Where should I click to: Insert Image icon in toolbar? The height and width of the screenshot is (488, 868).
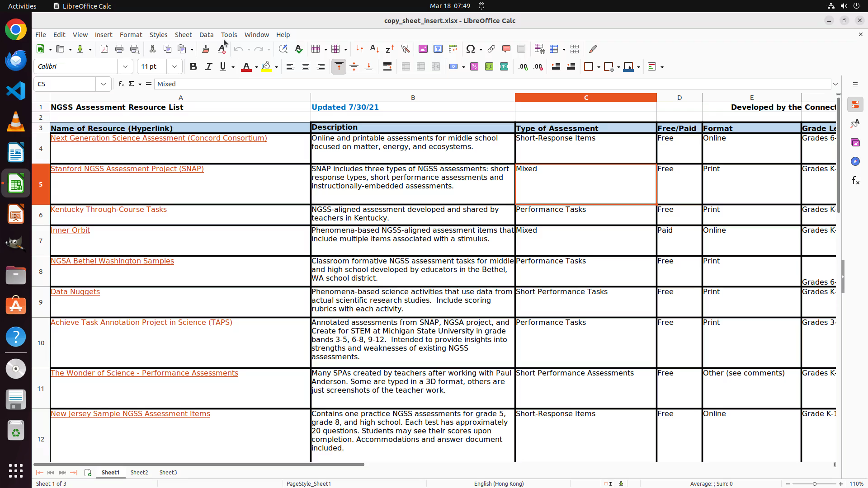click(x=423, y=49)
